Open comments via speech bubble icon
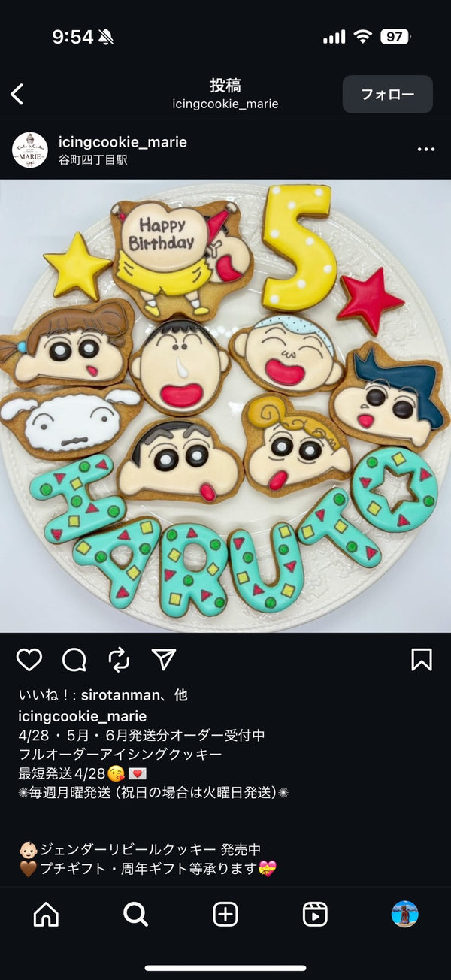This screenshot has width=451, height=980. (74, 660)
